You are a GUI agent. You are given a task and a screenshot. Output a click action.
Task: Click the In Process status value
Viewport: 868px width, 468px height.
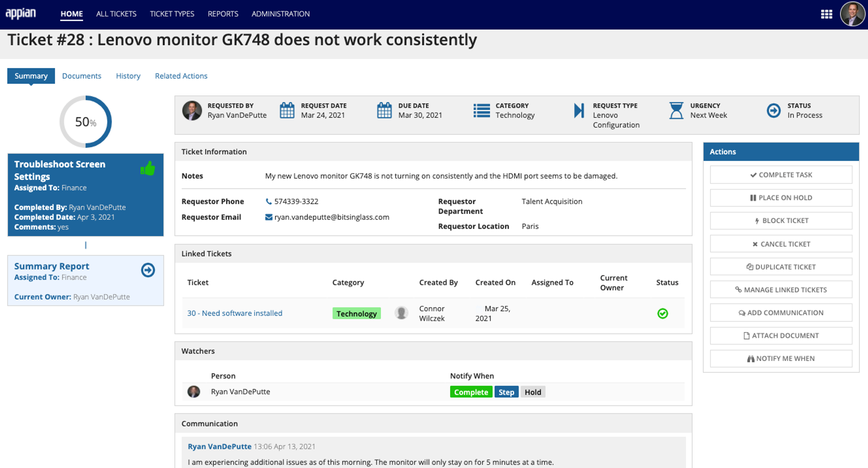click(805, 115)
